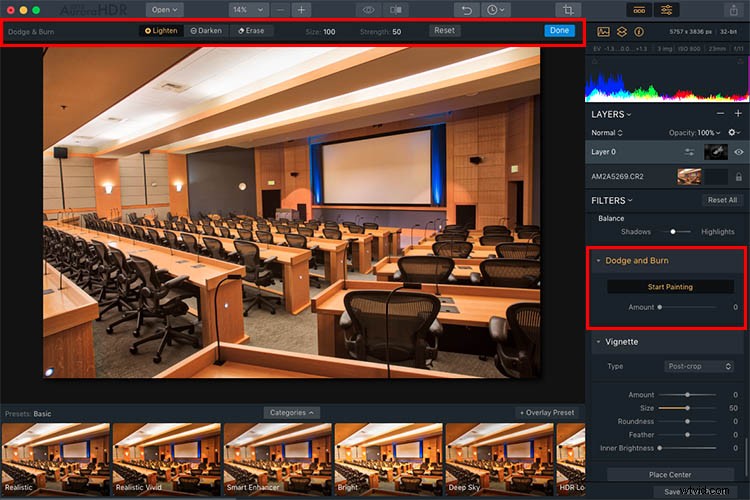Open the history clock dropdown
The width and height of the screenshot is (750, 500).
pos(495,10)
